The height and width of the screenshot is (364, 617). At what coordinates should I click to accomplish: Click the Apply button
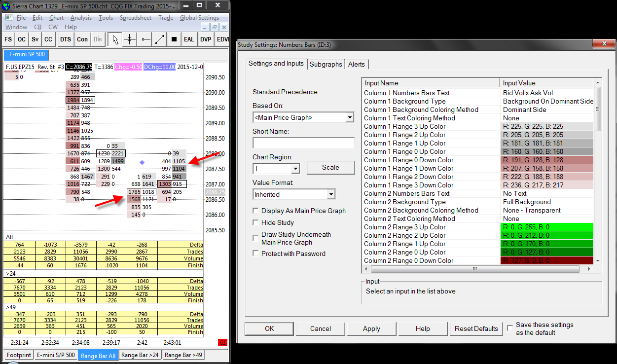tap(371, 328)
